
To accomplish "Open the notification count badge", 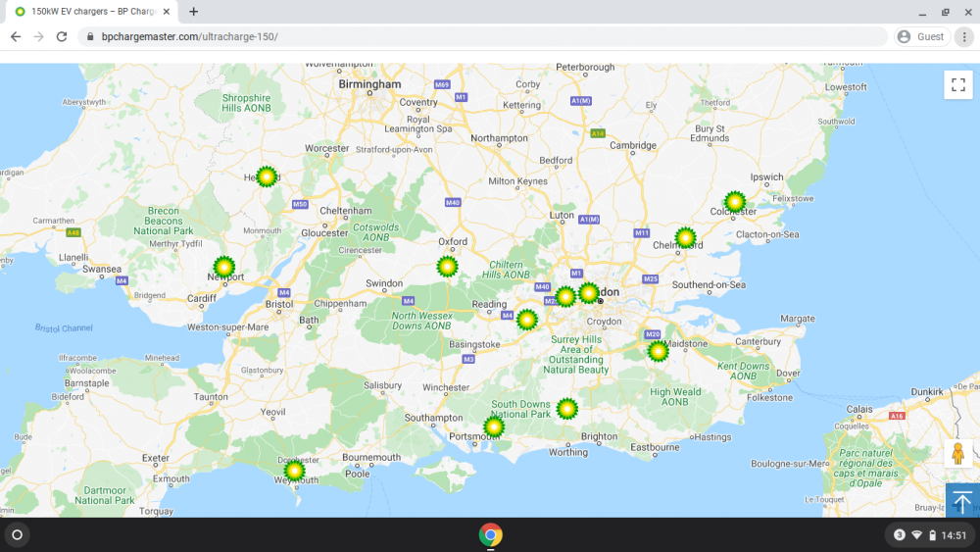I will coord(900,535).
